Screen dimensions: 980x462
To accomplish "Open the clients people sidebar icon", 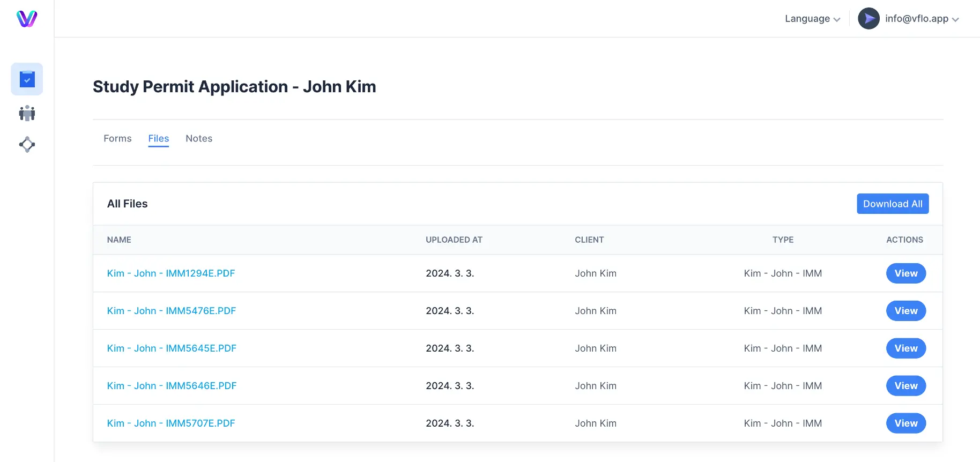I will (27, 113).
